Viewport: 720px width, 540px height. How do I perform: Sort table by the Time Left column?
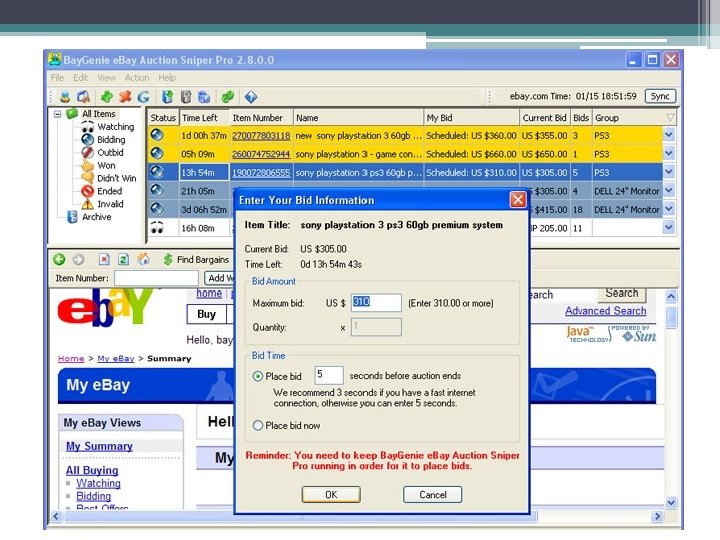point(204,118)
